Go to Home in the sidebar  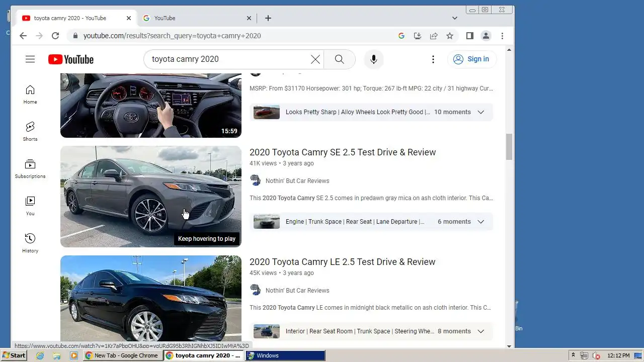point(30,95)
